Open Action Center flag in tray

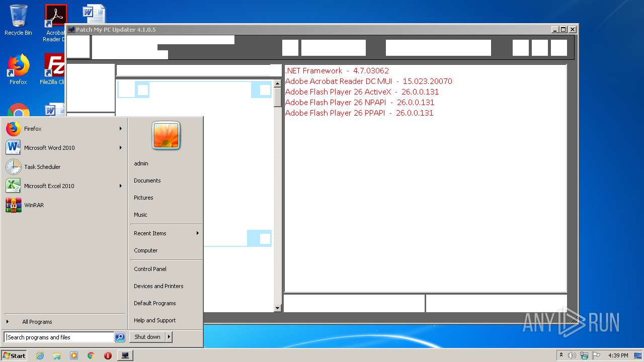[596, 355]
